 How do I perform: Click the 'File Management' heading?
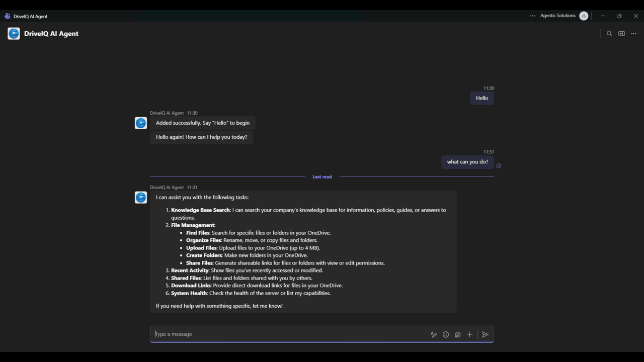pos(193,225)
